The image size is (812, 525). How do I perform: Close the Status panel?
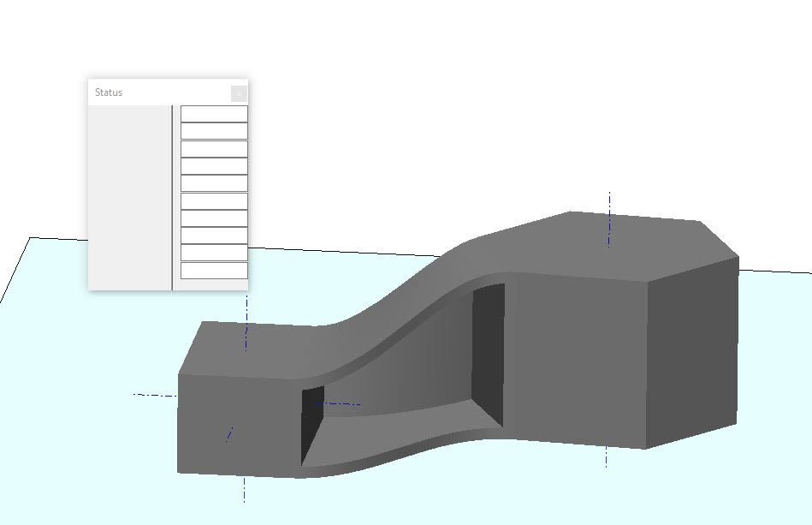tap(239, 94)
